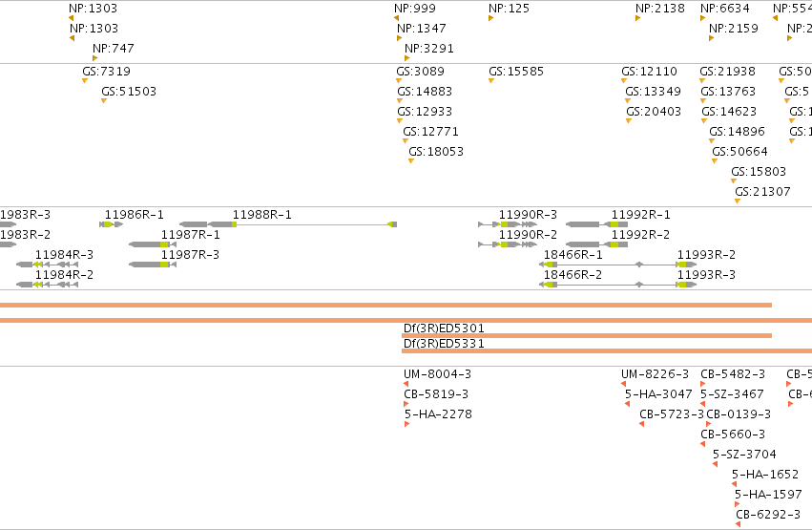Select the GS:14623 label
This screenshot has height=530, width=812.
(x=729, y=112)
